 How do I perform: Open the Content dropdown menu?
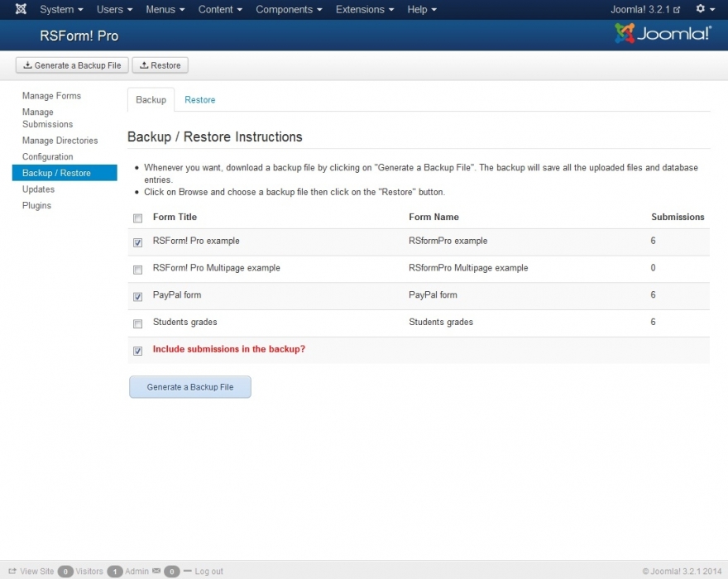tap(220, 9)
